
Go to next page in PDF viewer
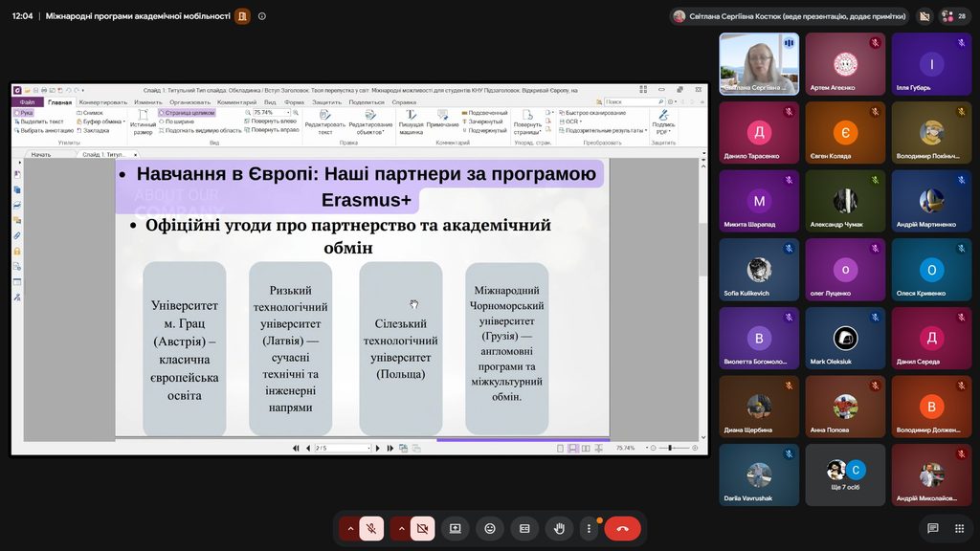(377, 448)
